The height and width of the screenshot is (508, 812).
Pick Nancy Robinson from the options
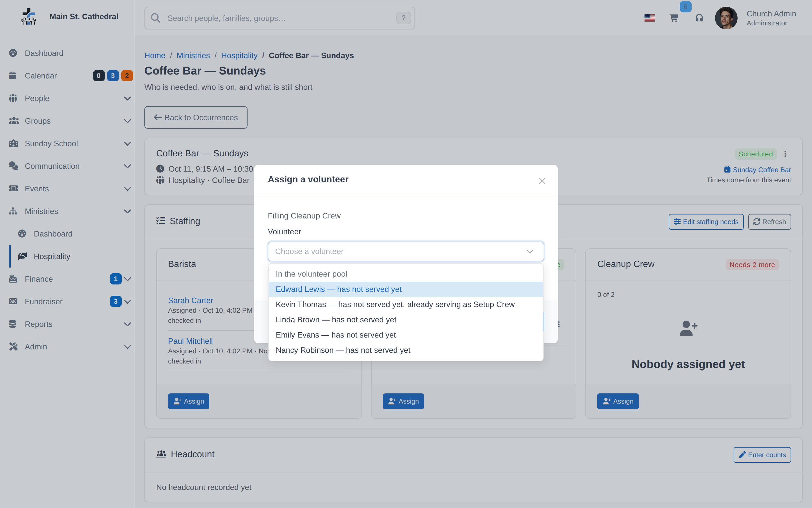[406, 350]
